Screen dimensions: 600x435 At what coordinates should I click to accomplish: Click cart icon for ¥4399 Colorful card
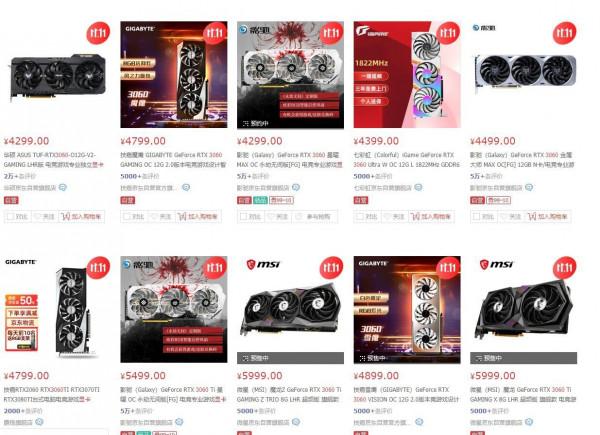[x=415, y=217]
